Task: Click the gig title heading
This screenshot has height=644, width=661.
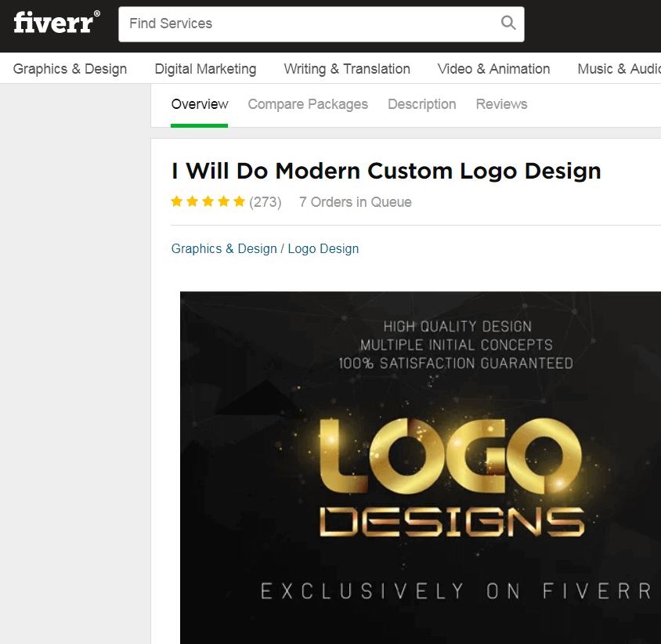Action: tap(386, 172)
